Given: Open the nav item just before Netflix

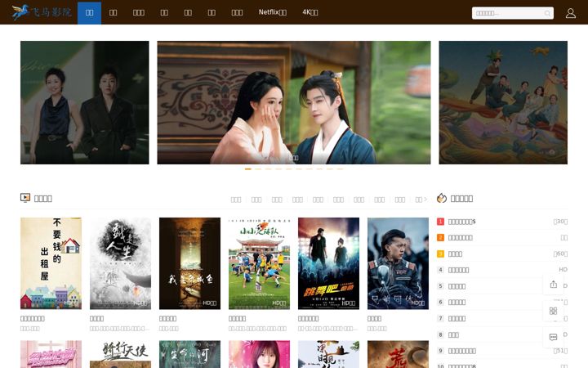Looking at the screenshot, I should (237, 13).
